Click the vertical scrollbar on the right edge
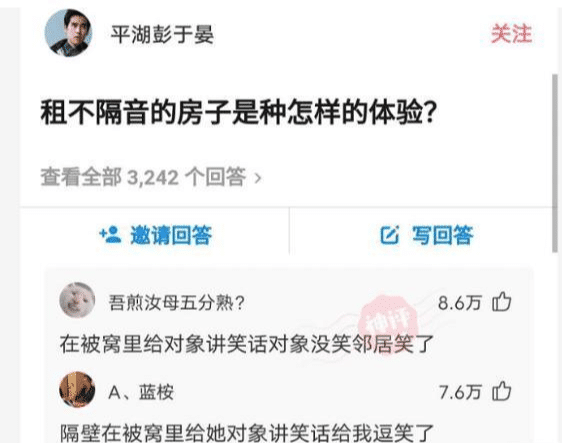Viewport: 562px width, 443px height. (555, 163)
